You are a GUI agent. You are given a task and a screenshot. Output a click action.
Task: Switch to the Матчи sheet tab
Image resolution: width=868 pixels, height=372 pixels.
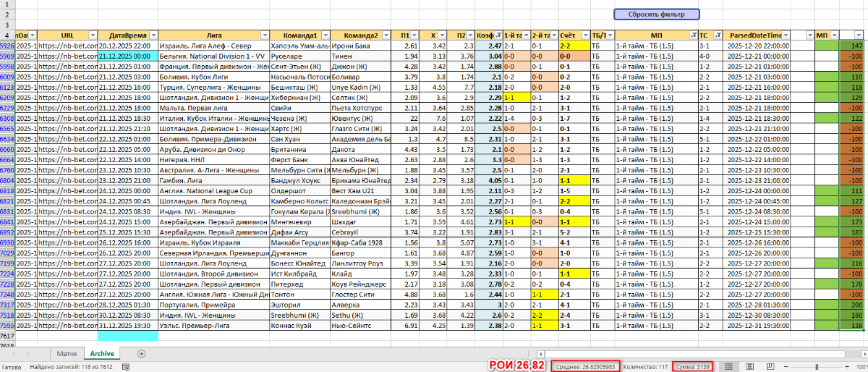tap(67, 353)
